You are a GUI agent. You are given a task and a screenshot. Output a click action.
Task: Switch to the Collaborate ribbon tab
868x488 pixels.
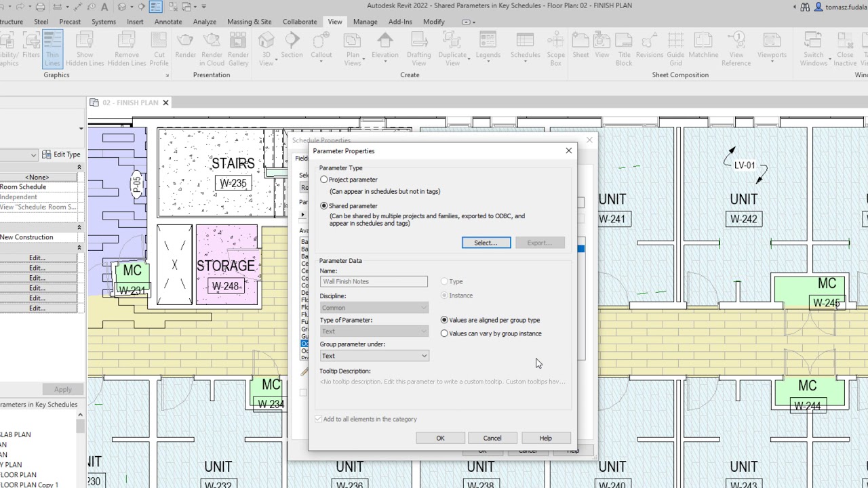(x=300, y=22)
